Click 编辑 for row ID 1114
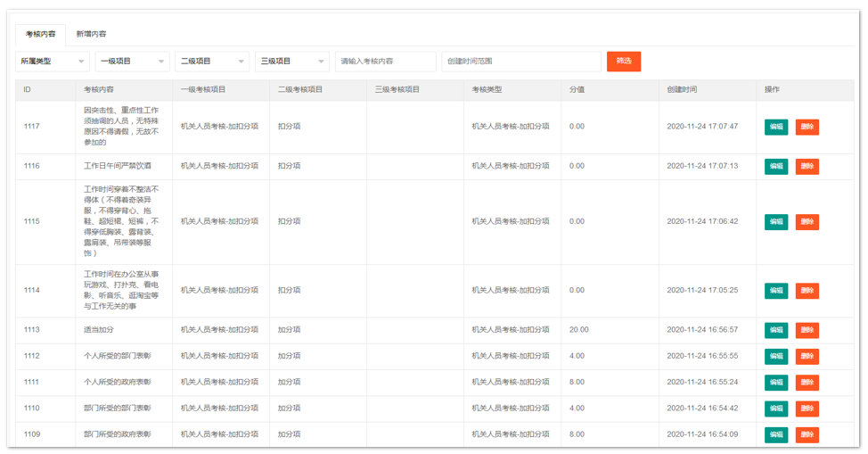The height and width of the screenshot is (454, 868). 776,291
